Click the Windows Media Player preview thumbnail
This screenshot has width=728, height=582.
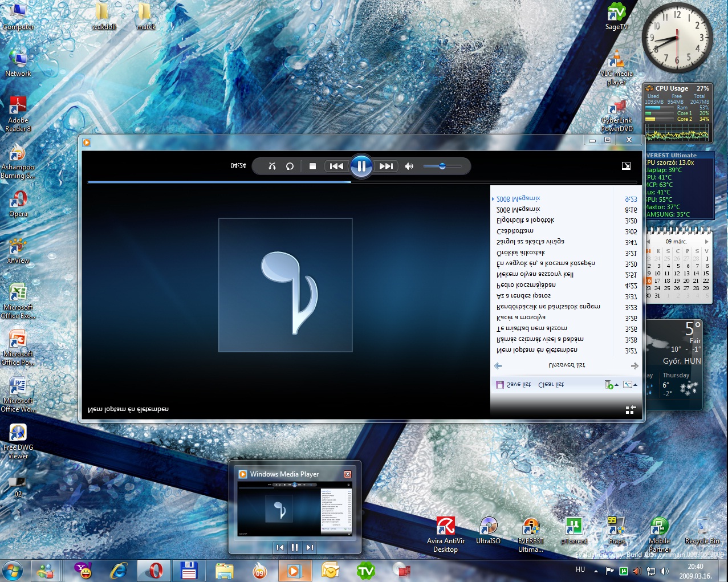pos(295,509)
